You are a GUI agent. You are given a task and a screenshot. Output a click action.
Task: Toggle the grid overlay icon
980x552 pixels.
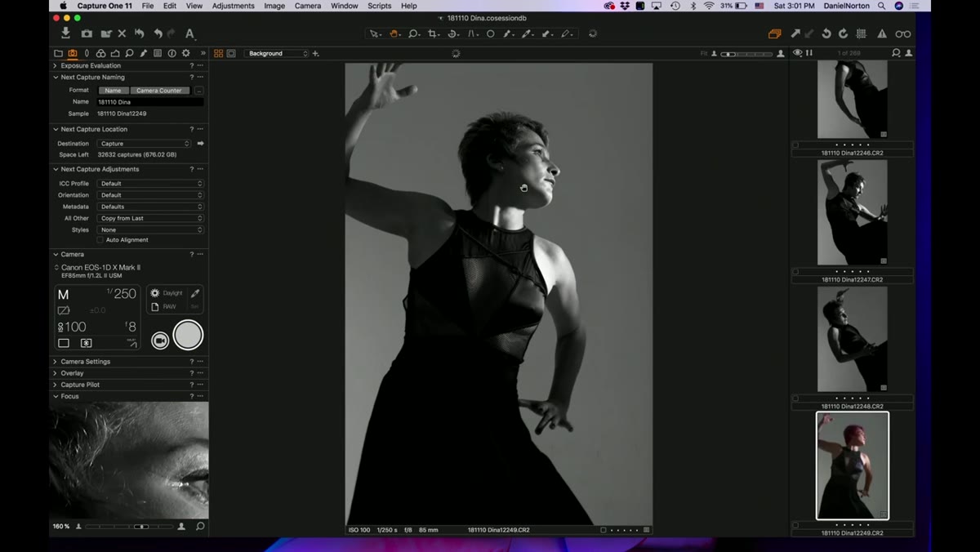(861, 33)
